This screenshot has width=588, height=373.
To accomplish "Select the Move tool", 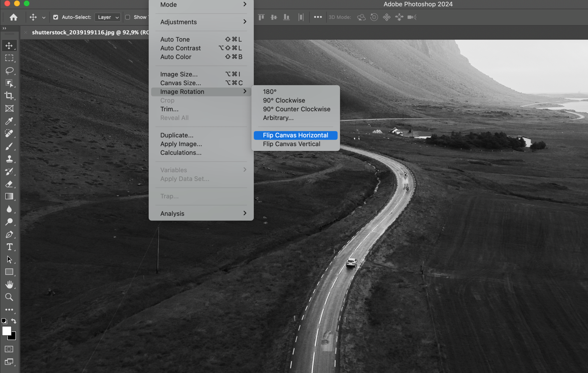I will 9,45.
